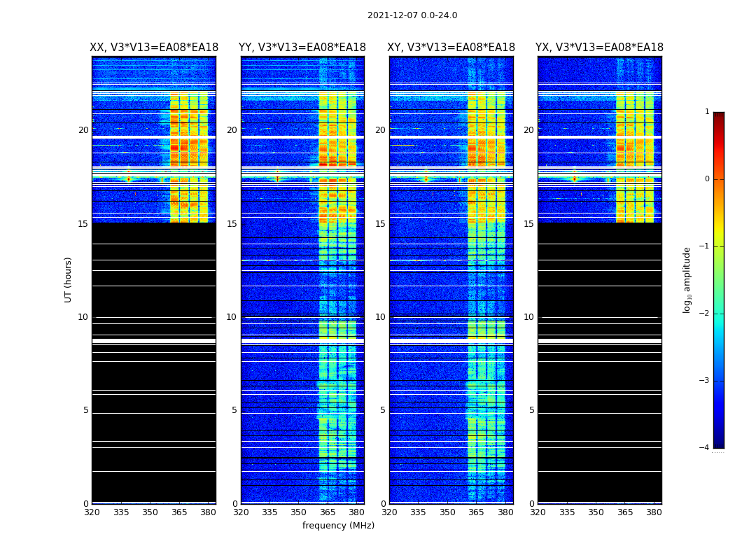Click the dark blue bottom of colorbar
Viewport: 735px width, 560px height.
click(x=718, y=442)
